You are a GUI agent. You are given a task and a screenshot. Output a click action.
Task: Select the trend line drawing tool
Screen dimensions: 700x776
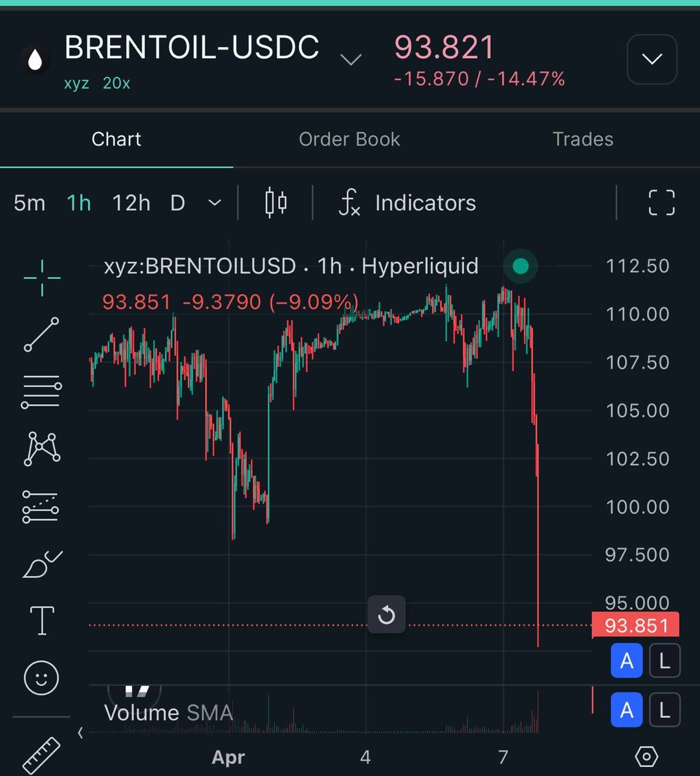click(42, 334)
